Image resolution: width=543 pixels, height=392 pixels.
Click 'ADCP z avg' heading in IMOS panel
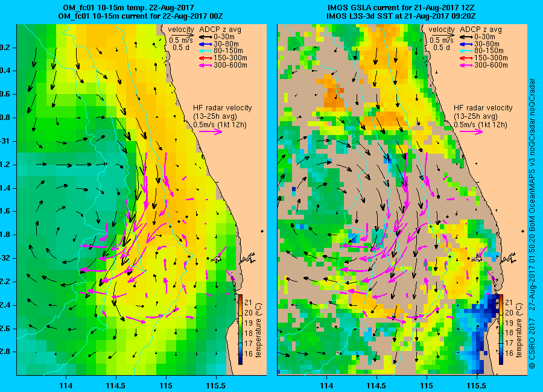[481, 30]
